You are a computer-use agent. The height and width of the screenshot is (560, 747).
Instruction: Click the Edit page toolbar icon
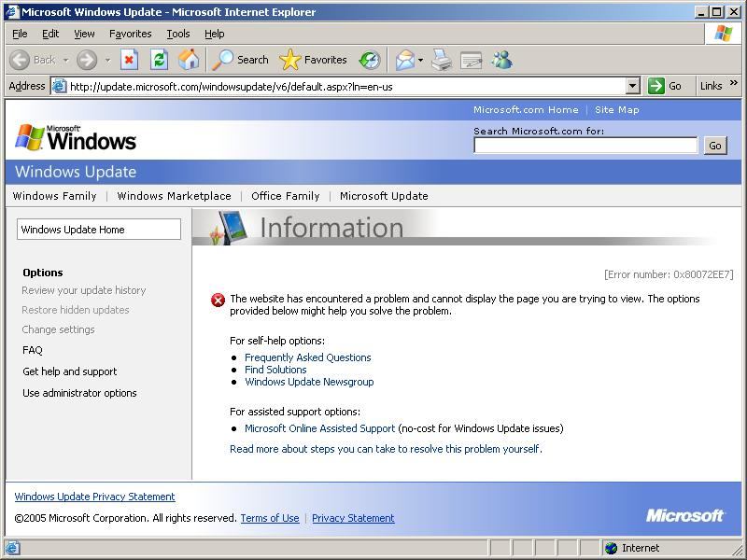472,60
